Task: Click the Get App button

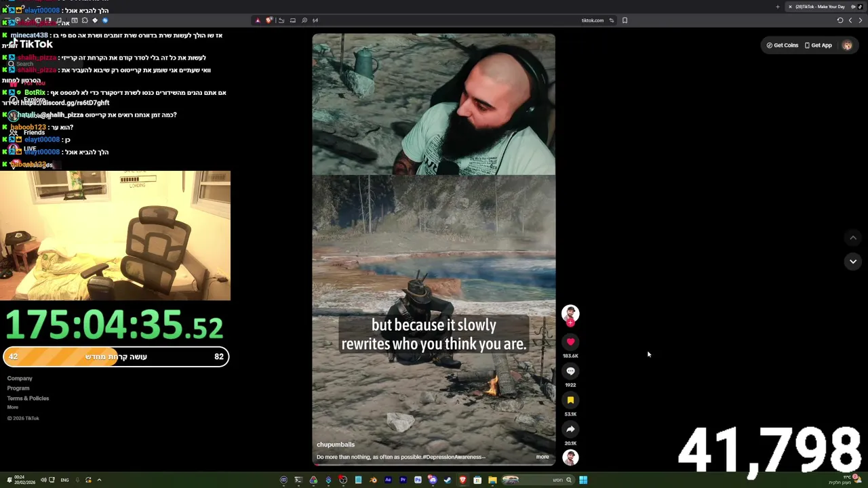Action: coord(818,45)
